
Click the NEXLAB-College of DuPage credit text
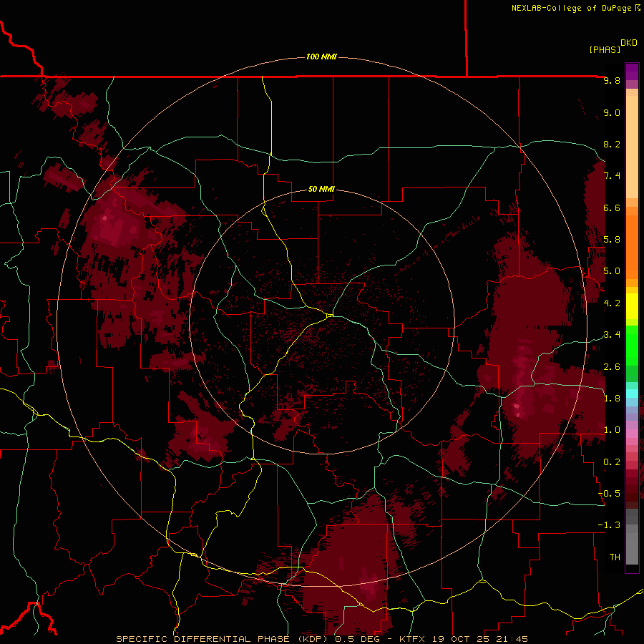[x=572, y=8]
